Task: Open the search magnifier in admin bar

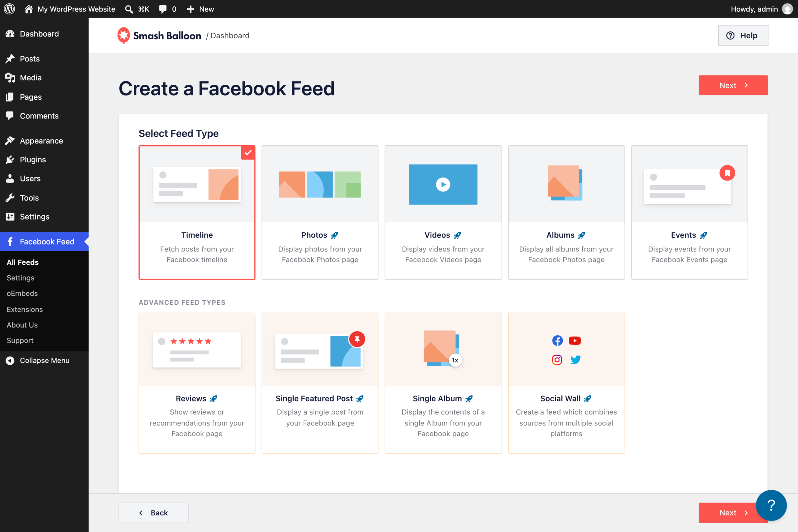Action: (x=129, y=9)
